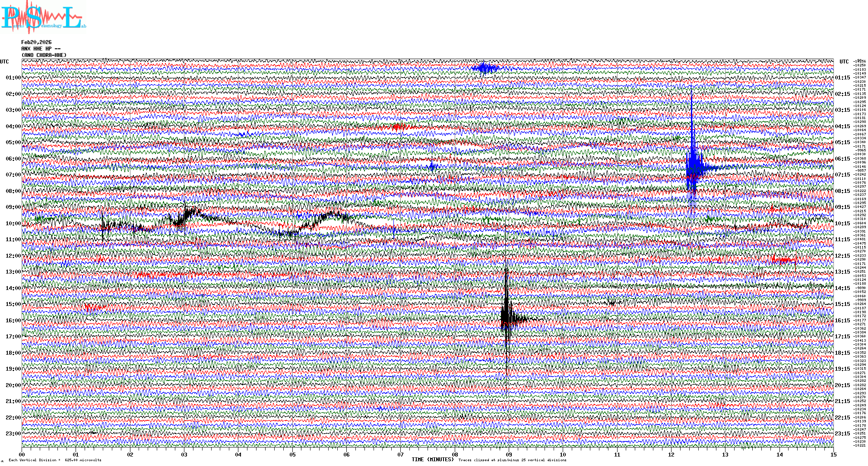The height and width of the screenshot is (466, 868).
Task: Click the minute 00 tick label
Action: [22, 455]
